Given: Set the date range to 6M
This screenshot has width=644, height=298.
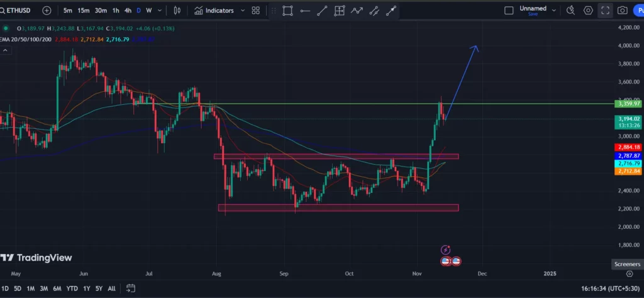Looking at the screenshot, I should [57, 289].
